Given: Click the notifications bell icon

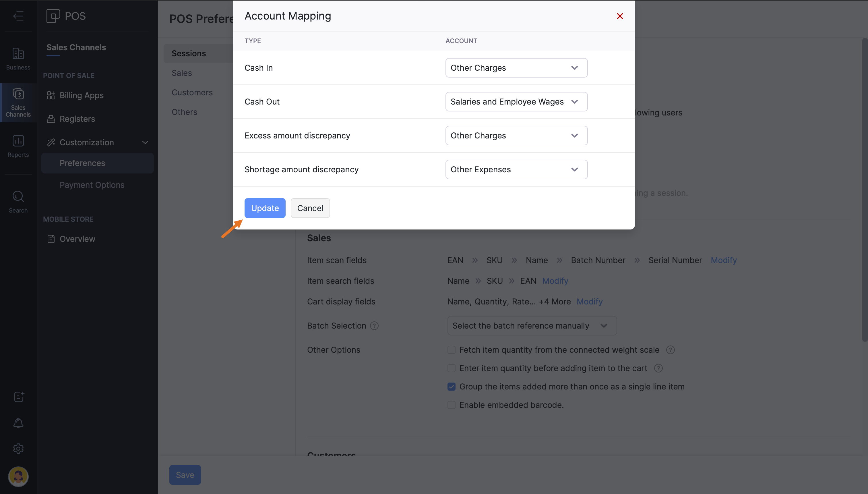Looking at the screenshot, I should click(18, 423).
